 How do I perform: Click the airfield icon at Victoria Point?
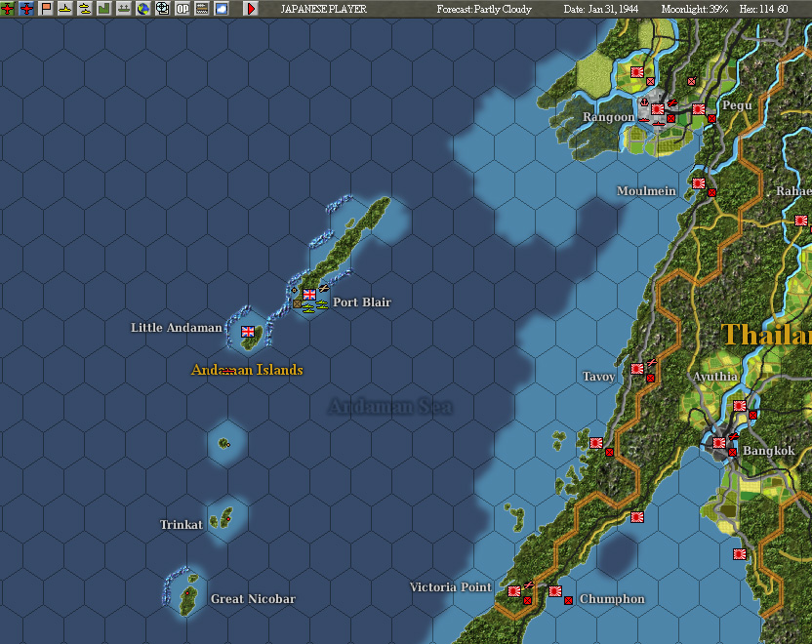pyautogui.click(x=528, y=585)
